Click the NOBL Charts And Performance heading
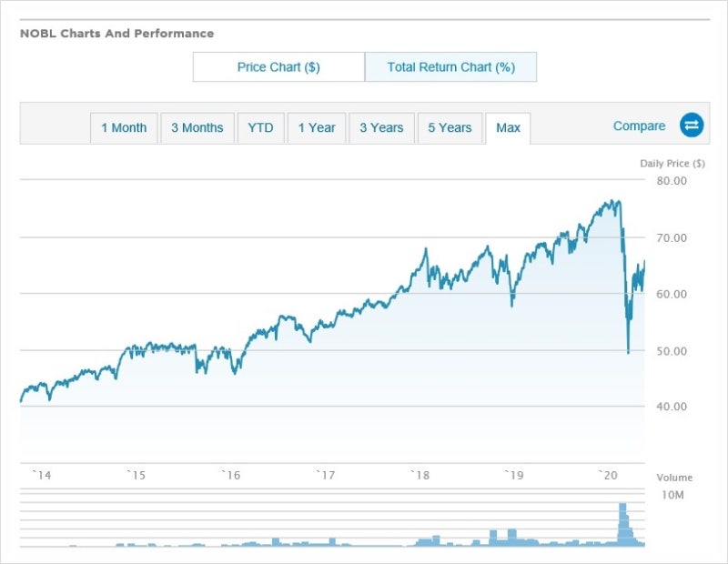The height and width of the screenshot is (564, 728). [116, 33]
